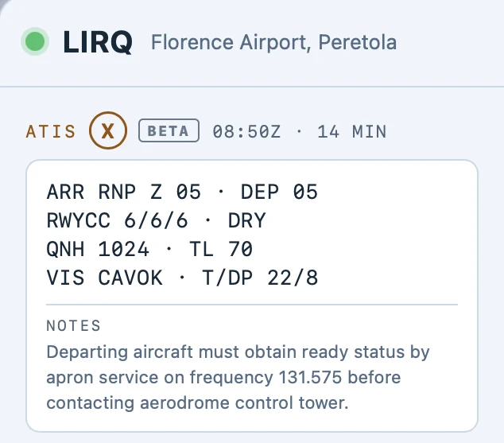Click the Florence Airport, Peretola name
This screenshot has width=504, height=443.
point(273,42)
